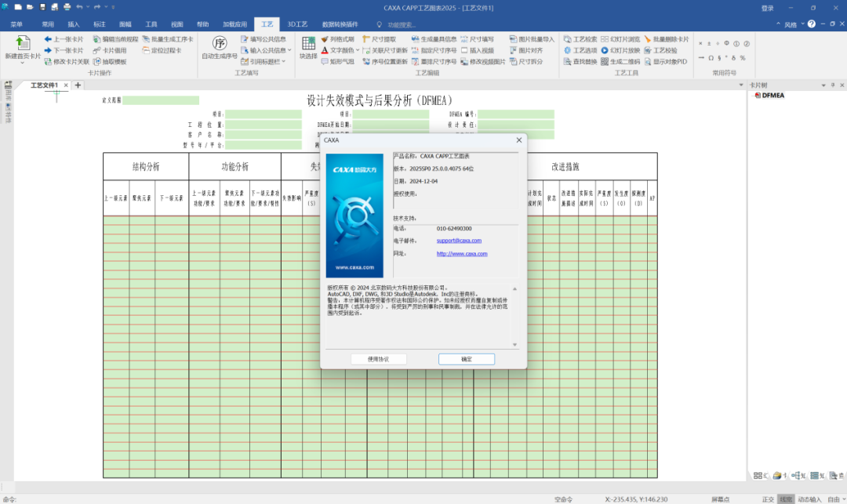Insert the Ω symbol from 常用符号
This screenshot has height=504, width=847.
(x=711, y=58)
